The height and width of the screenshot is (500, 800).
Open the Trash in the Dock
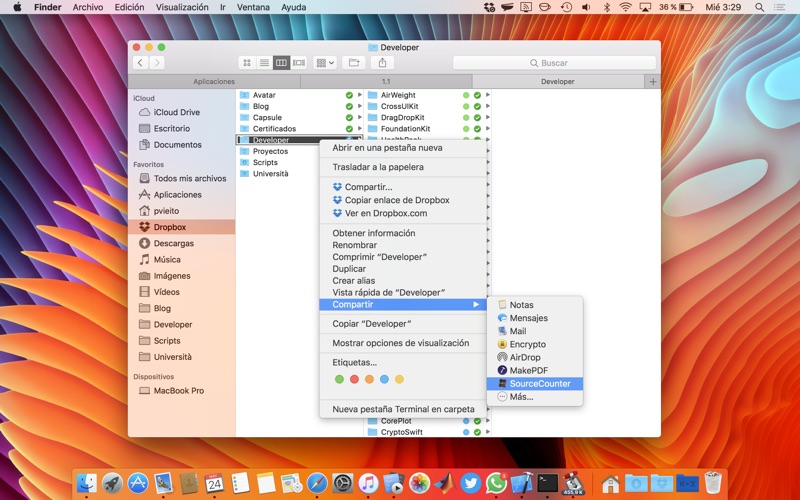pyautogui.click(x=713, y=483)
